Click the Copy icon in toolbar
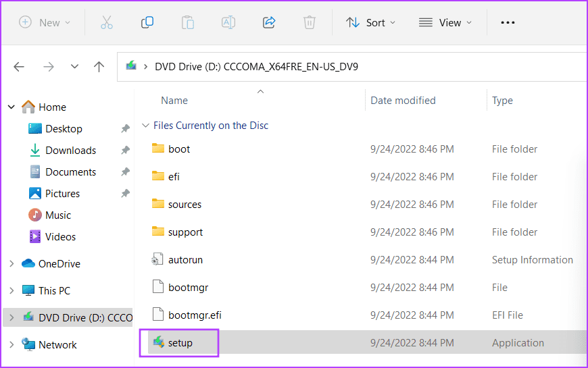 point(147,22)
